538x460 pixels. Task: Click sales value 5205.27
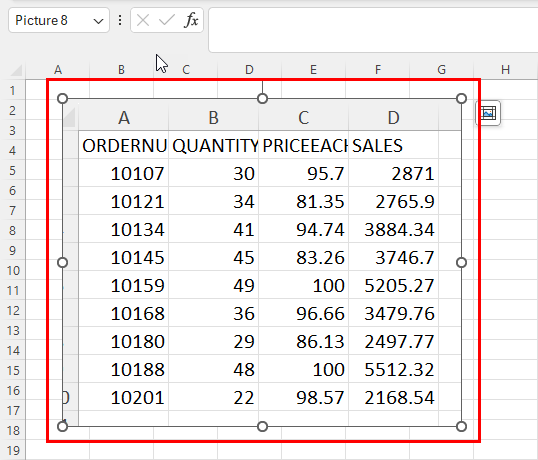tap(399, 285)
